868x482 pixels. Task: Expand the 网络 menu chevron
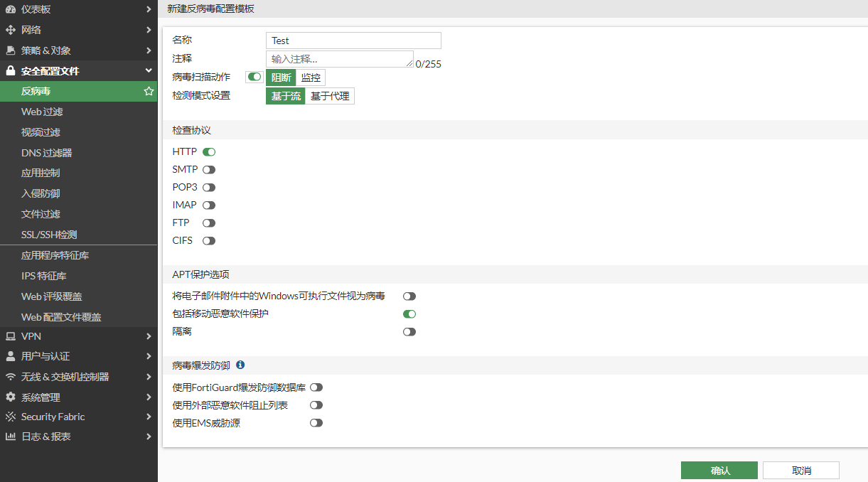click(149, 30)
